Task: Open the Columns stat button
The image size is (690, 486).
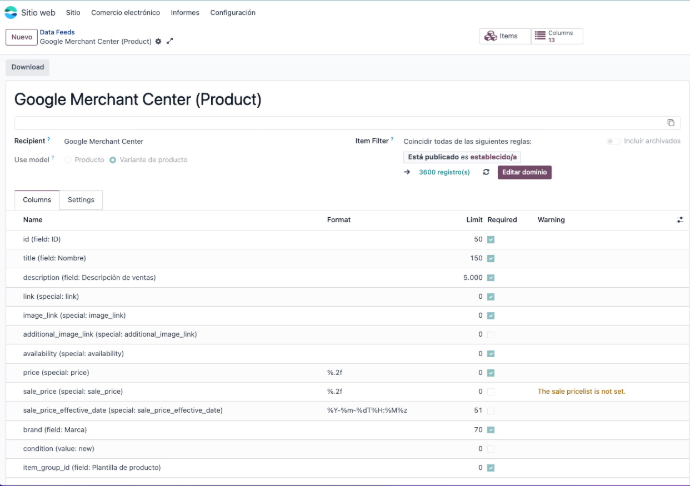Action: click(556, 36)
